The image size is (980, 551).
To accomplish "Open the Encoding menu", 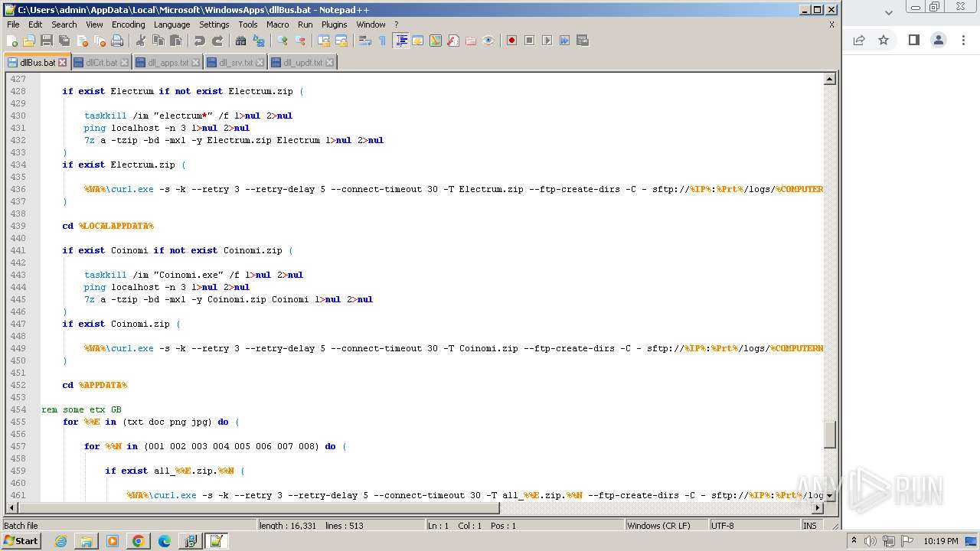I will point(128,24).
